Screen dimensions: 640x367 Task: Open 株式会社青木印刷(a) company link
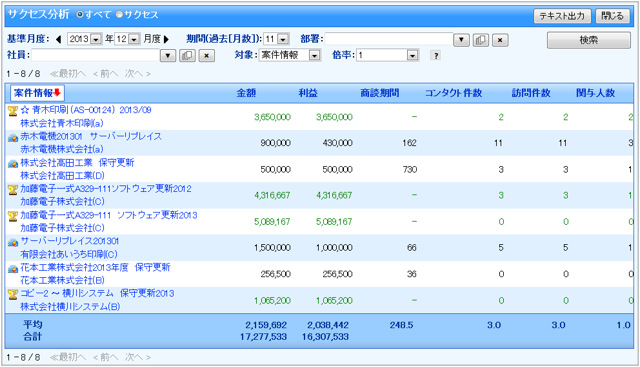[x=62, y=123]
